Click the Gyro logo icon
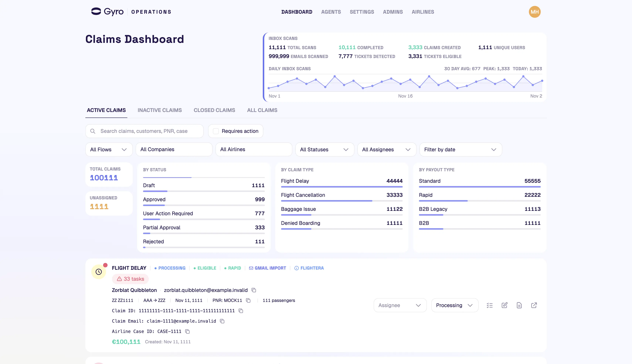The image size is (632, 364). [x=96, y=11]
